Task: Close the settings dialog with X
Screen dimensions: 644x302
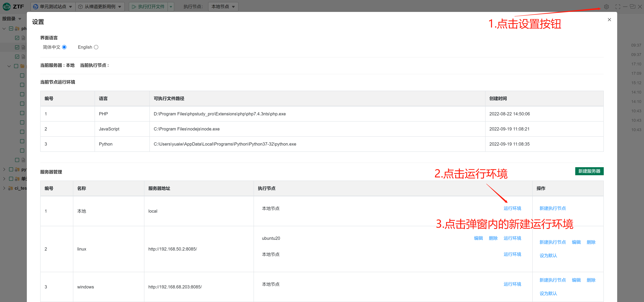Action: coord(609,20)
